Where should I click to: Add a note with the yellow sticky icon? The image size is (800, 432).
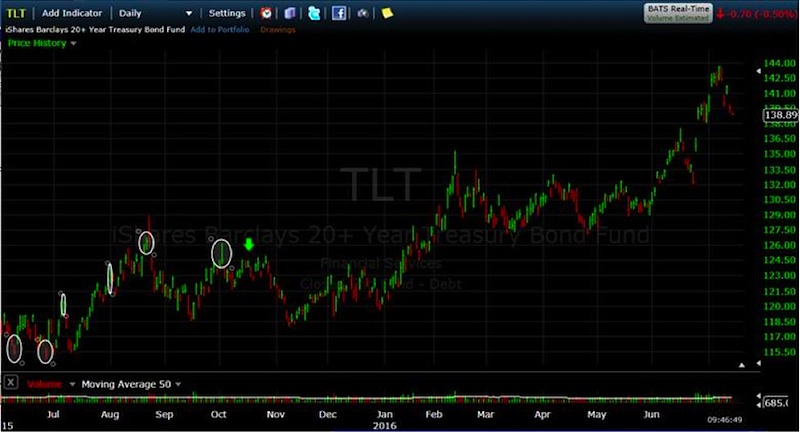point(387,13)
